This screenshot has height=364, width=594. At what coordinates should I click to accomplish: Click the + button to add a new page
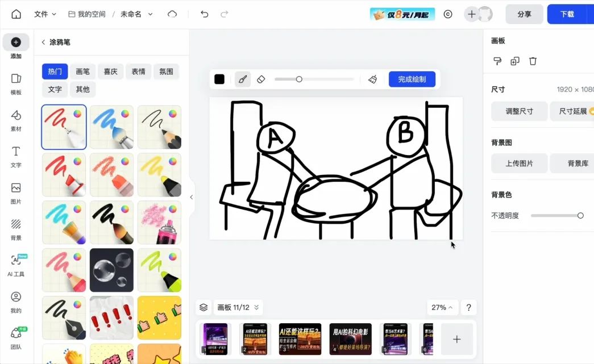pos(457,338)
